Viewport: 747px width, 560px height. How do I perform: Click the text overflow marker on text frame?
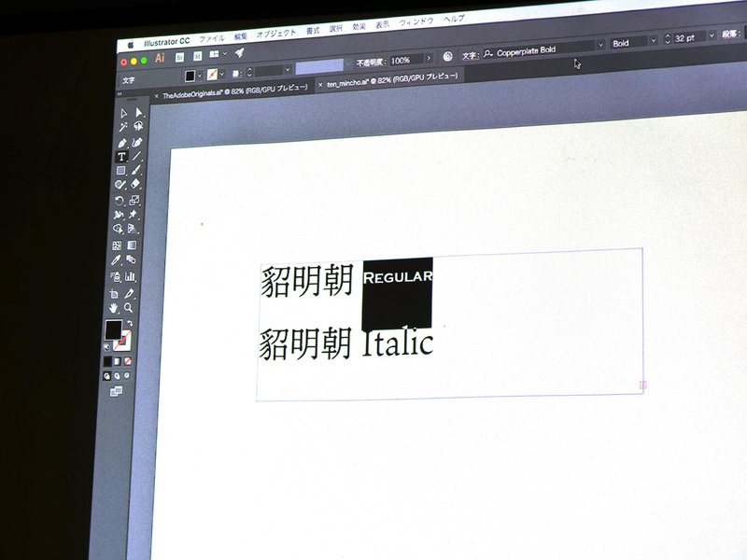click(642, 385)
